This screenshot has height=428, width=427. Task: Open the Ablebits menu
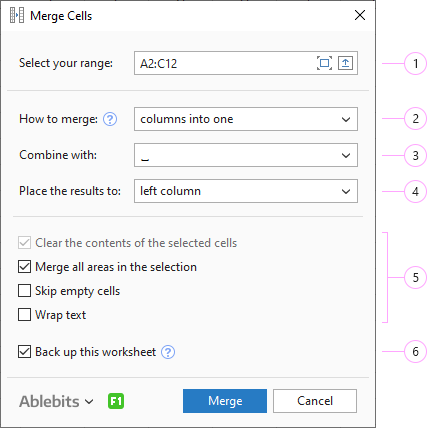pos(56,401)
